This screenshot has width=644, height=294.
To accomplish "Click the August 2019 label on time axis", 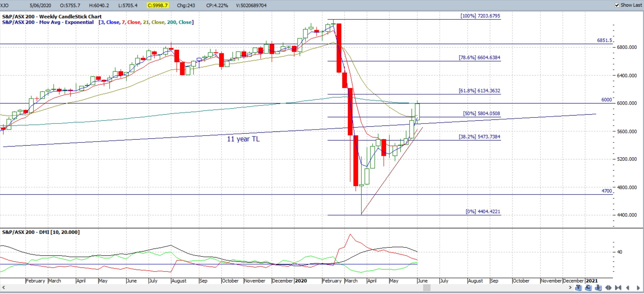I will pyautogui.click(x=179, y=281).
